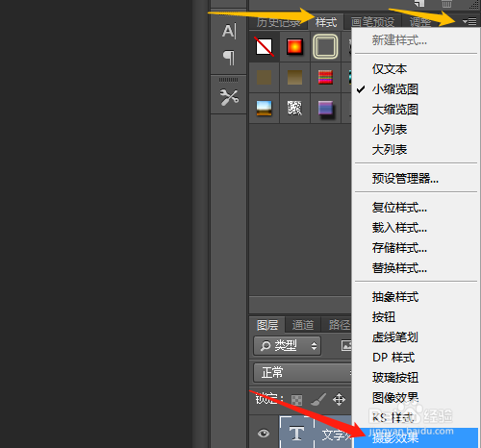Open the Tool Presets panel icon

[229, 97]
